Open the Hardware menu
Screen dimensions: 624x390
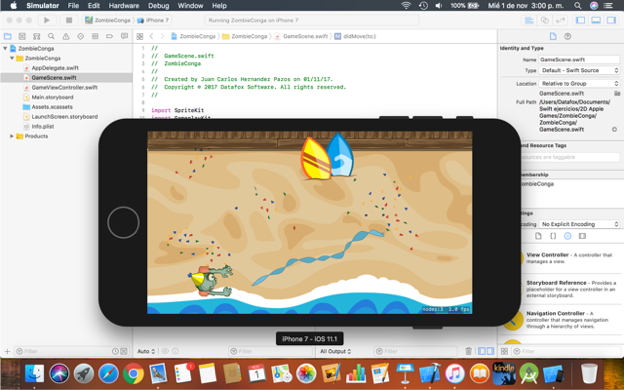click(124, 6)
